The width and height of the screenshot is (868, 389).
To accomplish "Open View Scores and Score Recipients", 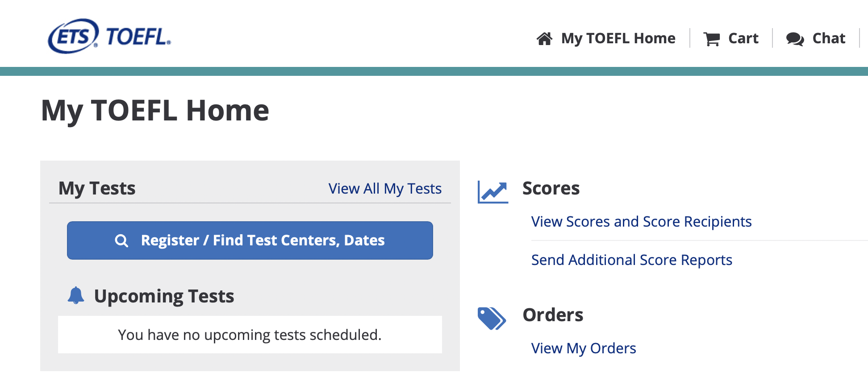I will click(641, 222).
